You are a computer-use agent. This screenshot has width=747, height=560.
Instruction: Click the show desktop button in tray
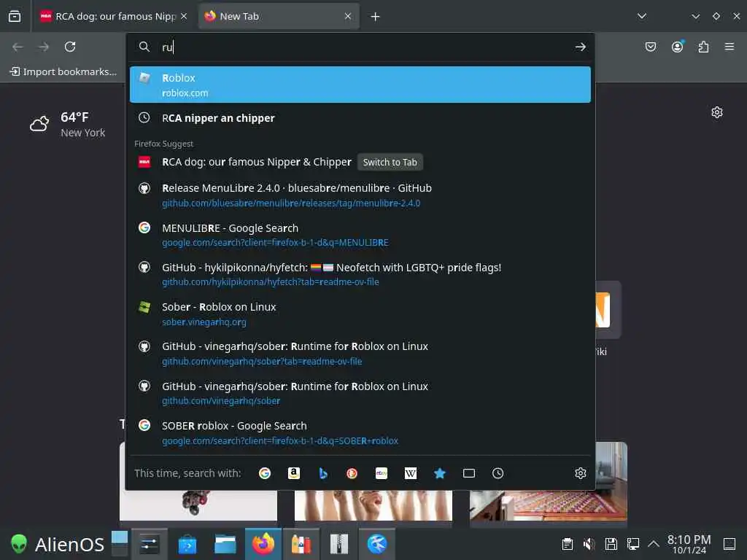coord(729,544)
